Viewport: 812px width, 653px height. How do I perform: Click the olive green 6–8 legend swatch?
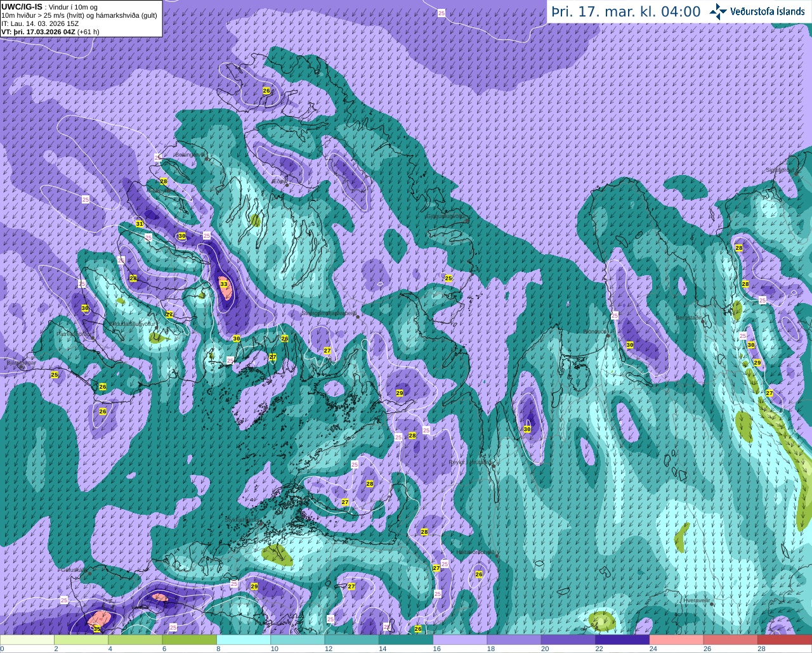(190, 639)
